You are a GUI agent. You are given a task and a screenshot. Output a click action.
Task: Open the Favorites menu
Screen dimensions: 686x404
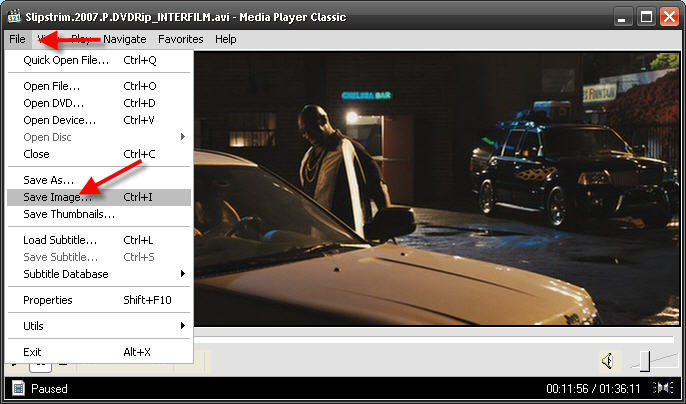point(181,39)
